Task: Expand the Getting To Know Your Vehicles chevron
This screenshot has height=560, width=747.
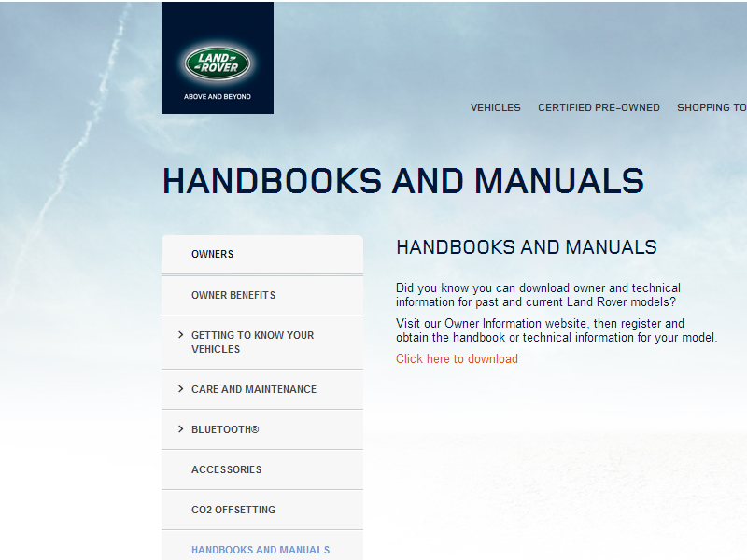Action: 180,335
